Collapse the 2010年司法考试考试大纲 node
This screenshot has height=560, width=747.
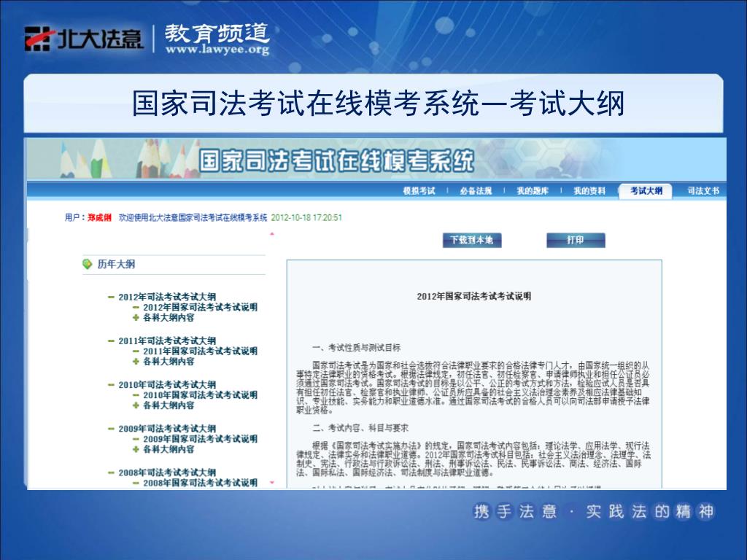pos(111,385)
